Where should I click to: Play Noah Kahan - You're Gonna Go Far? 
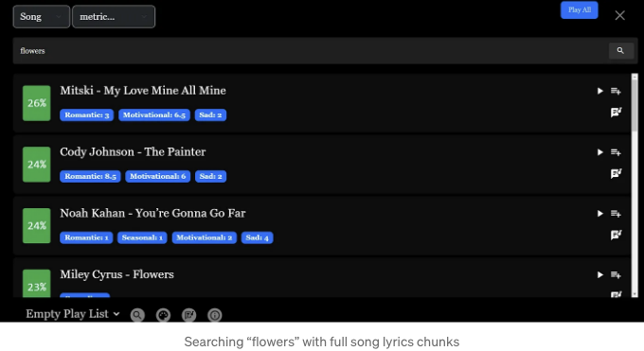[600, 214]
